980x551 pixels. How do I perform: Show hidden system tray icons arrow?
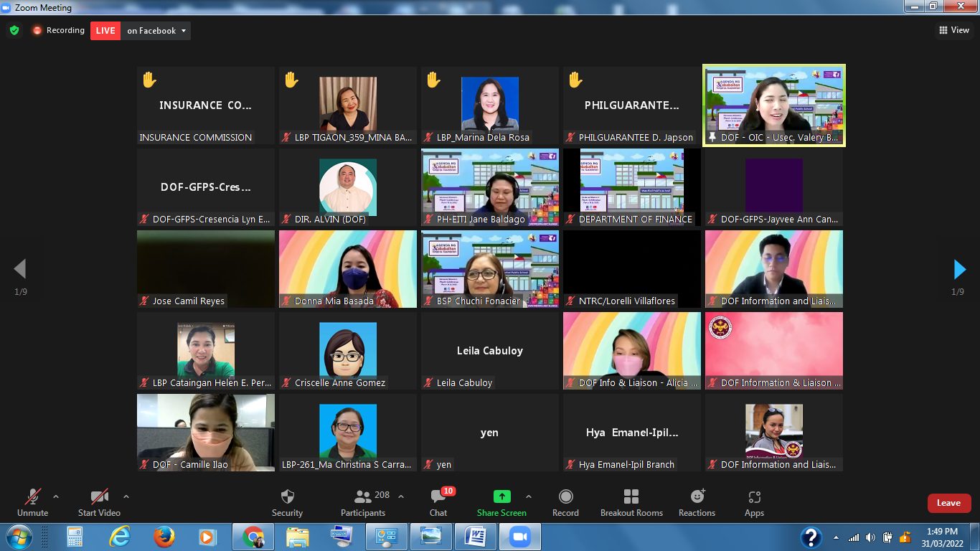point(836,537)
